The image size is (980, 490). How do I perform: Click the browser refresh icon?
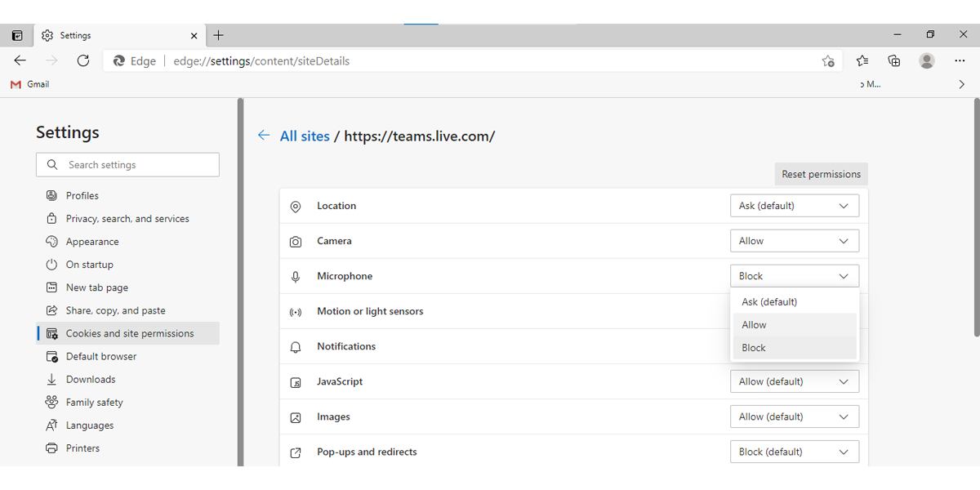click(x=82, y=60)
